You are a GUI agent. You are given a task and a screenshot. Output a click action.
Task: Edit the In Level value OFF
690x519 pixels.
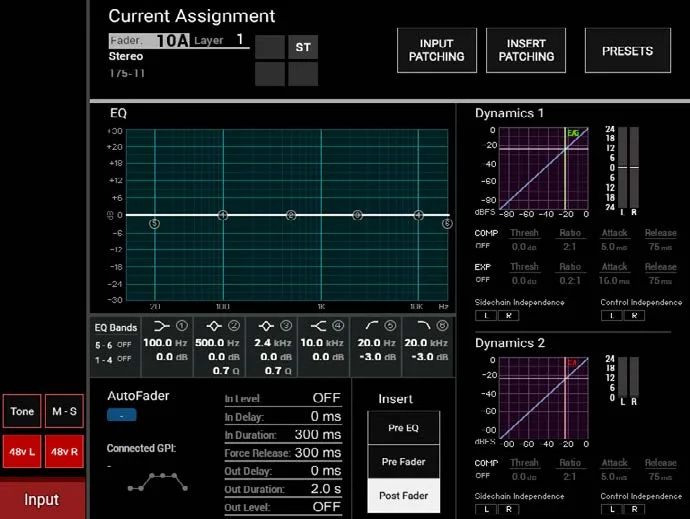pyautogui.click(x=327, y=398)
